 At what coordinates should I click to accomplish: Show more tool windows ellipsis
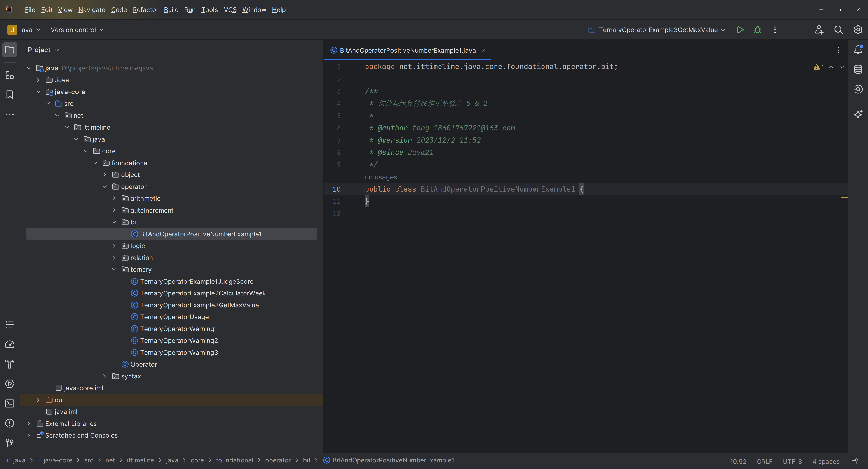(x=10, y=114)
